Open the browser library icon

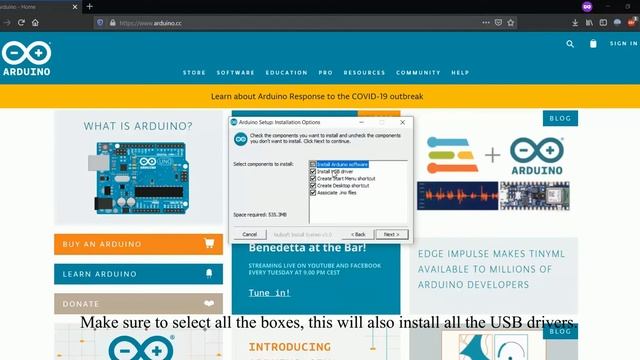point(589,23)
